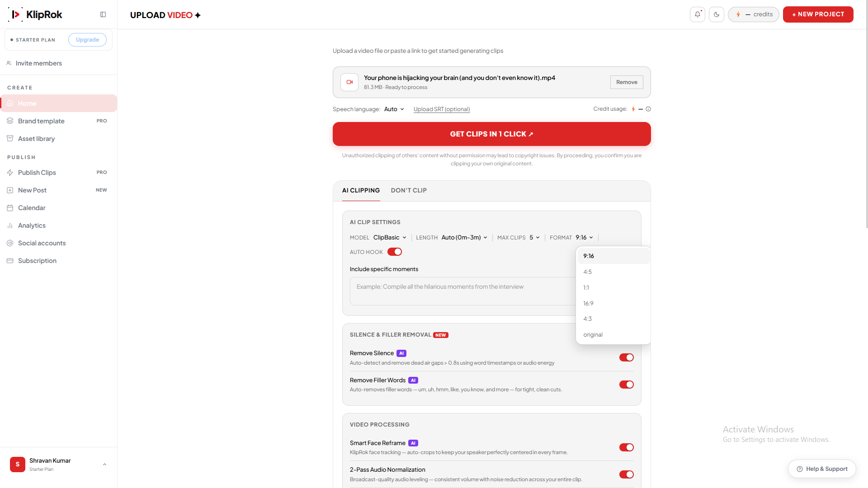
Task: Click the New Post plus icon
Action: pyautogui.click(x=10, y=190)
